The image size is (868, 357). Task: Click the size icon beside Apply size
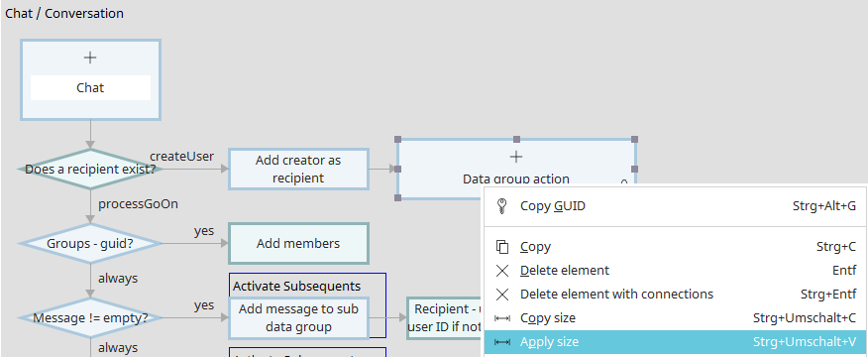click(502, 342)
